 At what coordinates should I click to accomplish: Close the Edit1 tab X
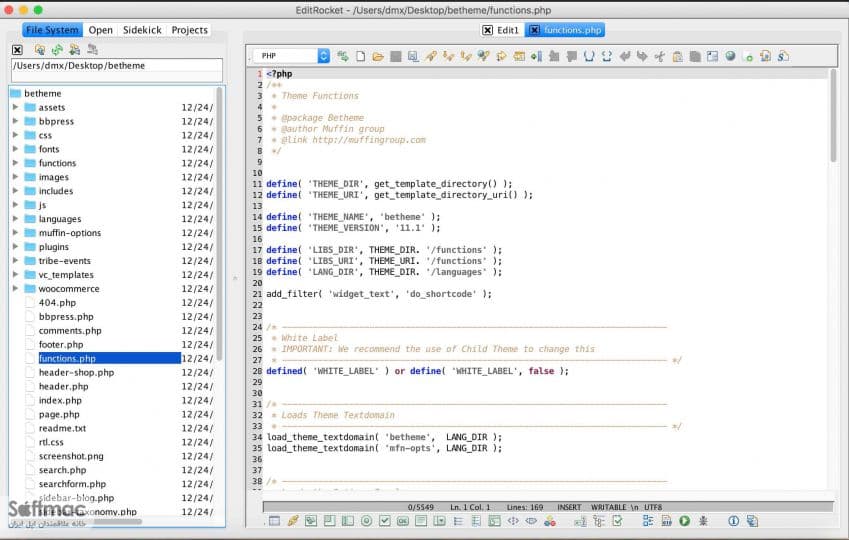tap(487, 30)
